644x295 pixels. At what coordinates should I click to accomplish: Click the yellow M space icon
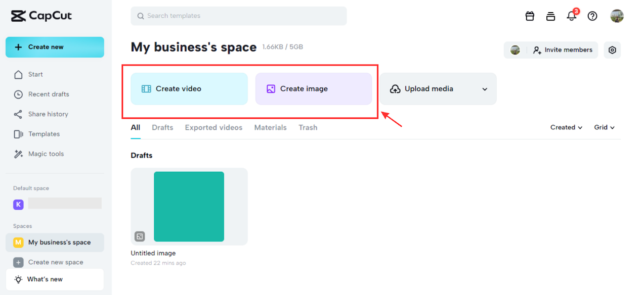18,242
